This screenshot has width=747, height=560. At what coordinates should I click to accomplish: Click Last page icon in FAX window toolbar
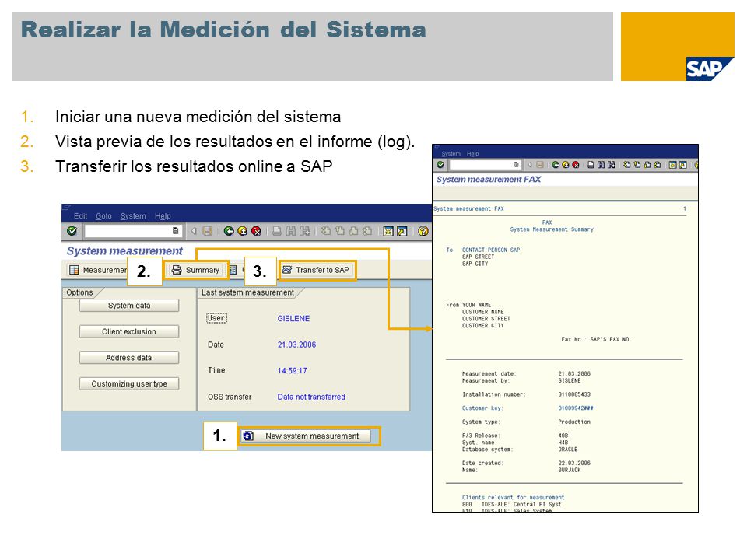click(x=658, y=165)
